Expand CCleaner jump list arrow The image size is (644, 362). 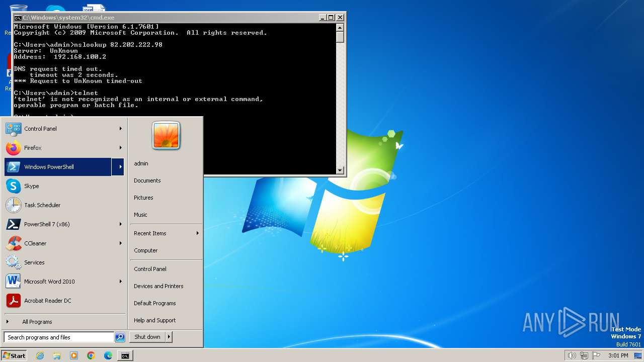point(121,243)
